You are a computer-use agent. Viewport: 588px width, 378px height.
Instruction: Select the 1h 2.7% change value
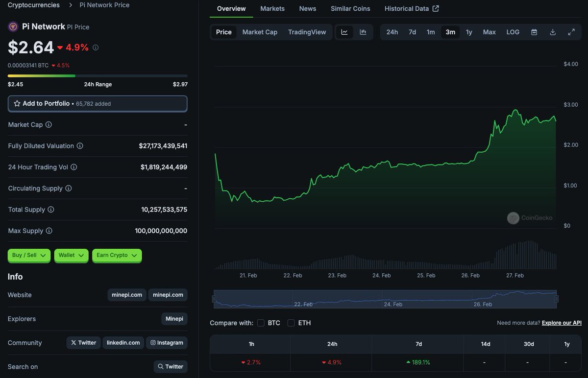(x=251, y=362)
